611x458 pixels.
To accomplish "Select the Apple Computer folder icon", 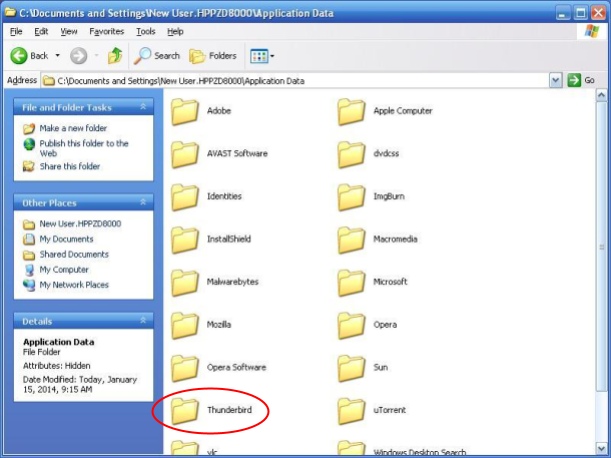I will tap(351, 111).
